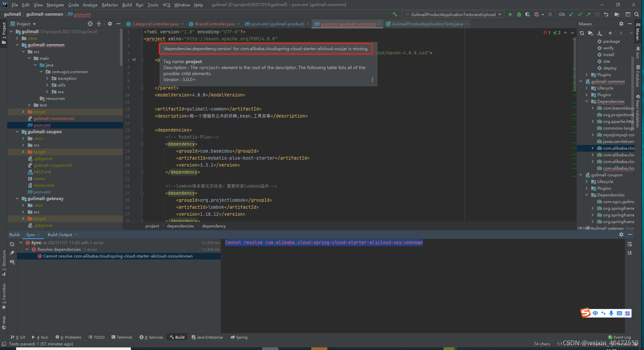Hide Maven panel with minimize dash

[630, 24]
